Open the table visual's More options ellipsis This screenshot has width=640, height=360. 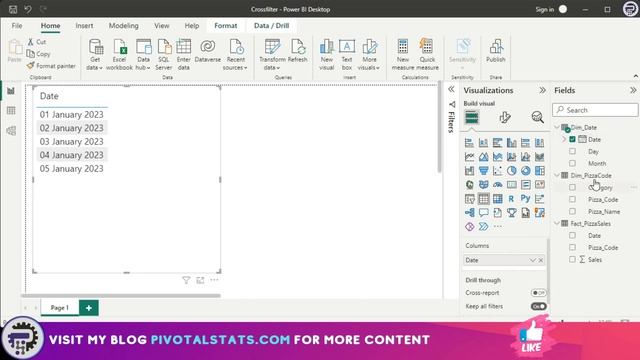pyautogui.click(x=214, y=280)
